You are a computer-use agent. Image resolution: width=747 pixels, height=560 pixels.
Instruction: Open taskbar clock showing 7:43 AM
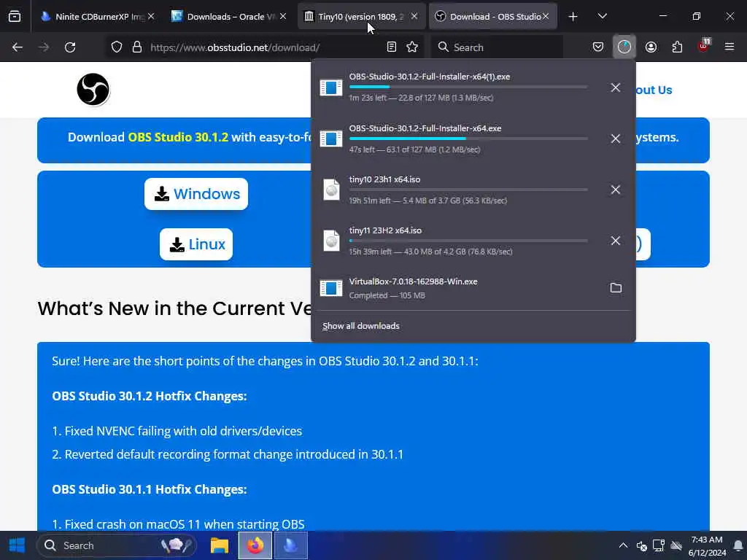click(707, 545)
